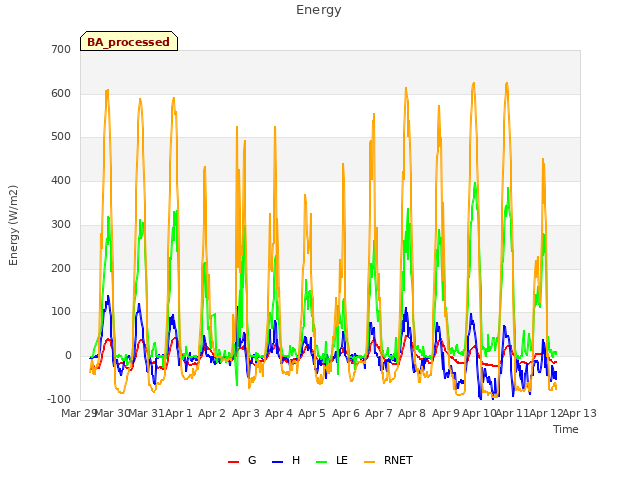Click the Energy (W/m2) y-axis label
The height and width of the screenshot is (480, 640).
[13, 225]
